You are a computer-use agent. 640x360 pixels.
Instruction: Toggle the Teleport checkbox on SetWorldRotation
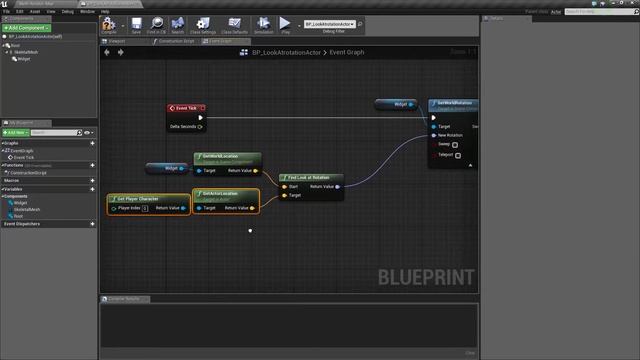coord(458,156)
